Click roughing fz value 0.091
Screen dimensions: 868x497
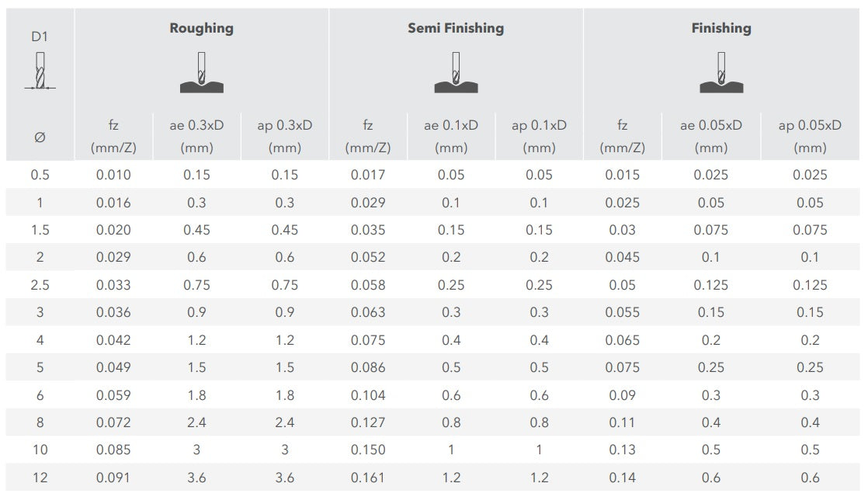tap(113, 478)
